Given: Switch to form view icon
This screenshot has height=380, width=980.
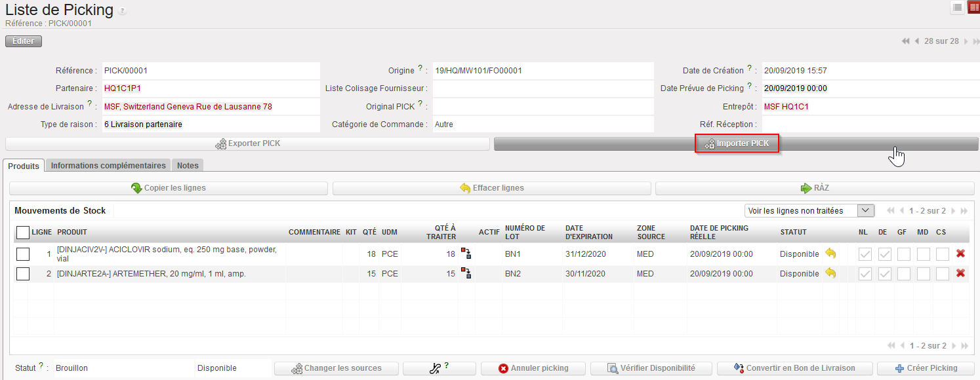Looking at the screenshot, I should 973,7.
